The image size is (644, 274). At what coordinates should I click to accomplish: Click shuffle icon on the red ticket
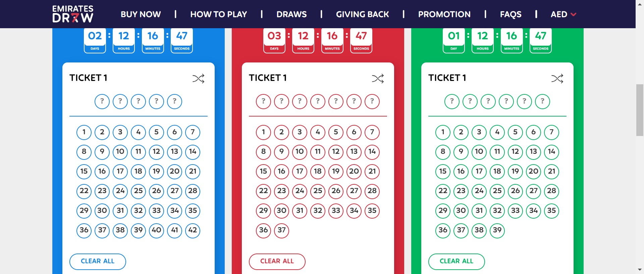378,79
